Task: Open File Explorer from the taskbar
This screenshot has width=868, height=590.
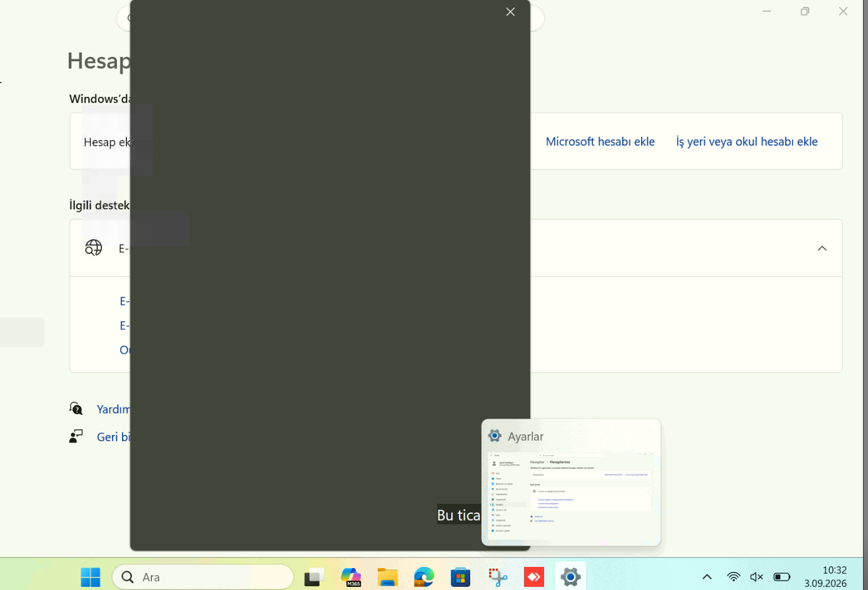Action: point(387,577)
